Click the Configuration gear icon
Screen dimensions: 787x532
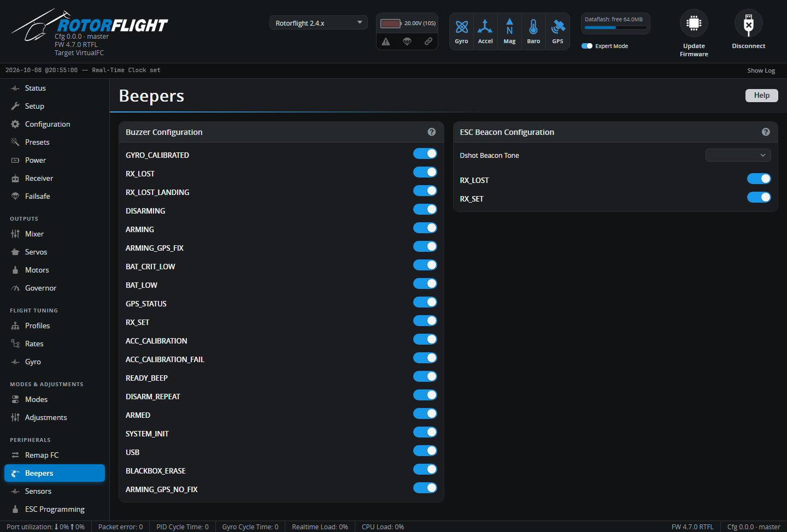[x=15, y=124]
